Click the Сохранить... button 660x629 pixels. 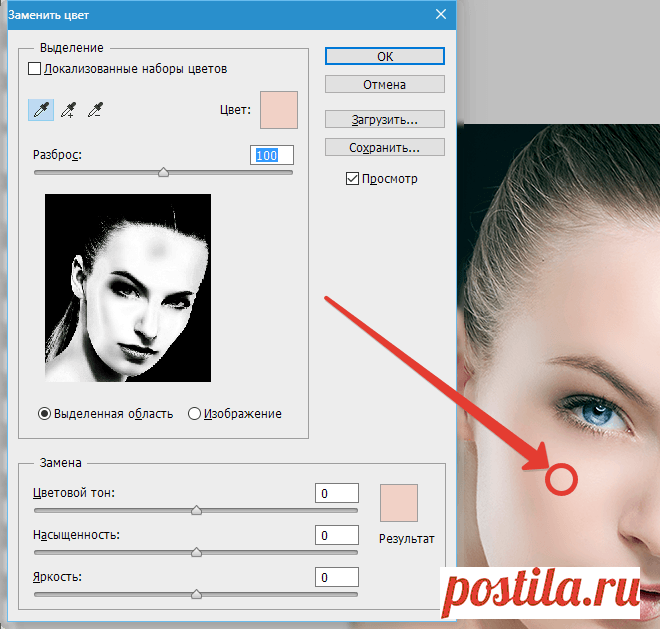click(385, 148)
